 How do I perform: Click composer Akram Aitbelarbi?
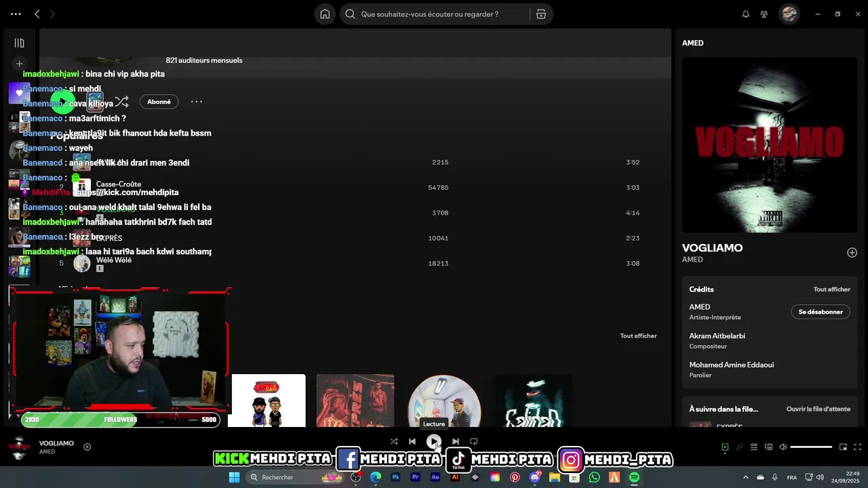pos(717,335)
